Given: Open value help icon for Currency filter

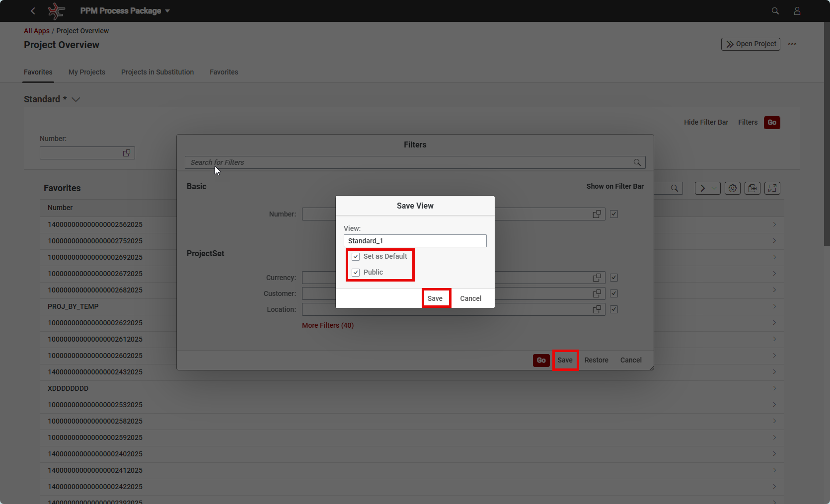Looking at the screenshot, I should point(597,278).
